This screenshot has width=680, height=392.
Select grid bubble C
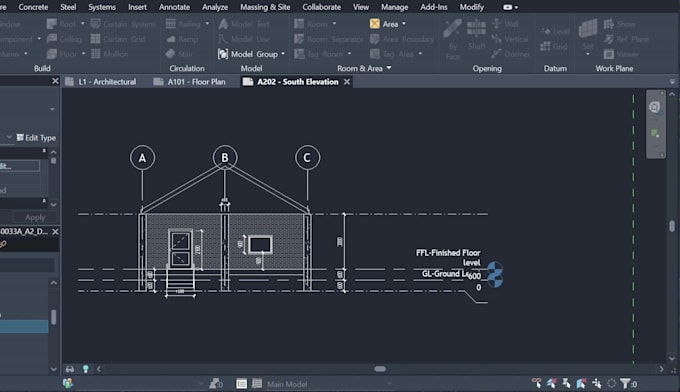(307, 157)
